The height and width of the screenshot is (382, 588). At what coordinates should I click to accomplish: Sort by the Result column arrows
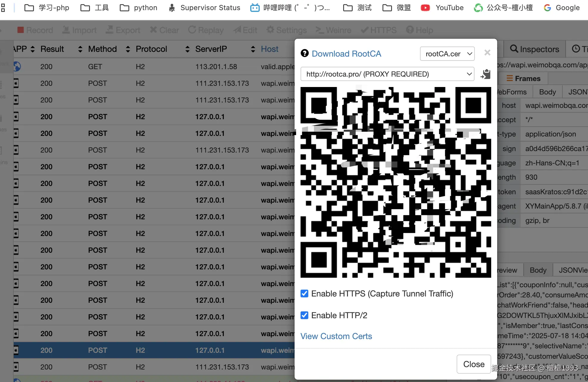(80, 49)
